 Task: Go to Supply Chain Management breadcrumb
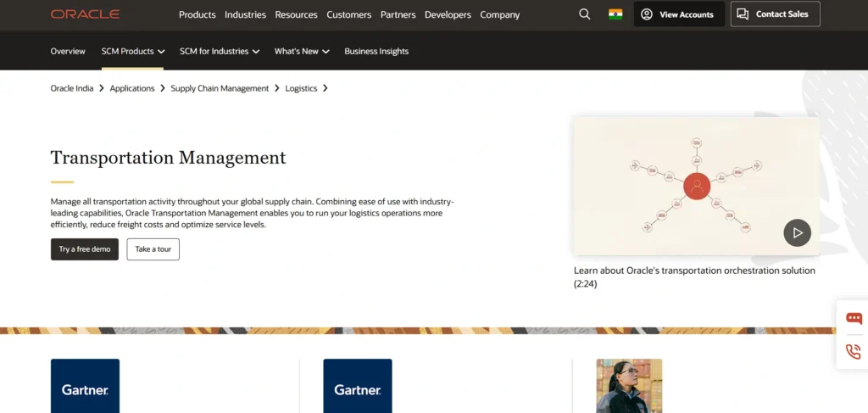tap(220, 88)
